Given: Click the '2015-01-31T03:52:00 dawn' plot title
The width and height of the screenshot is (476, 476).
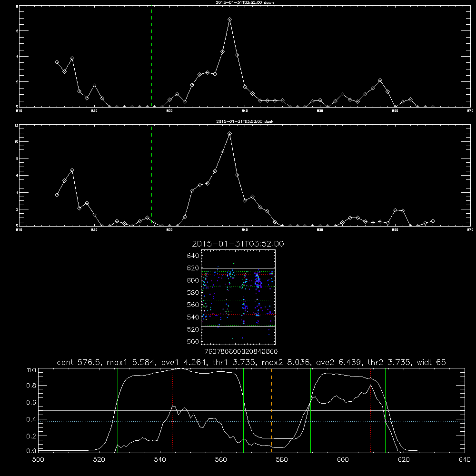Looking at the screenshot, I should 245,2.
